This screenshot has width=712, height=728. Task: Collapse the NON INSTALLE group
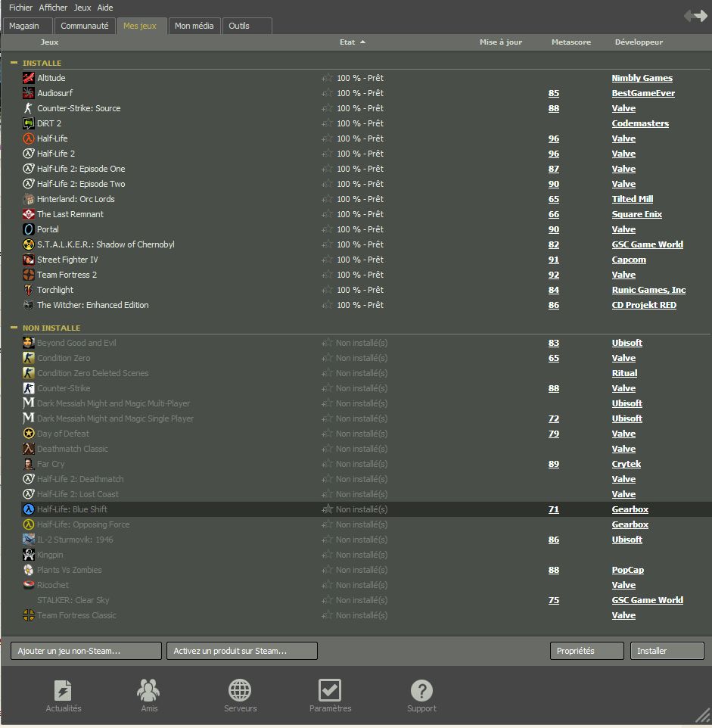(14, 328)
